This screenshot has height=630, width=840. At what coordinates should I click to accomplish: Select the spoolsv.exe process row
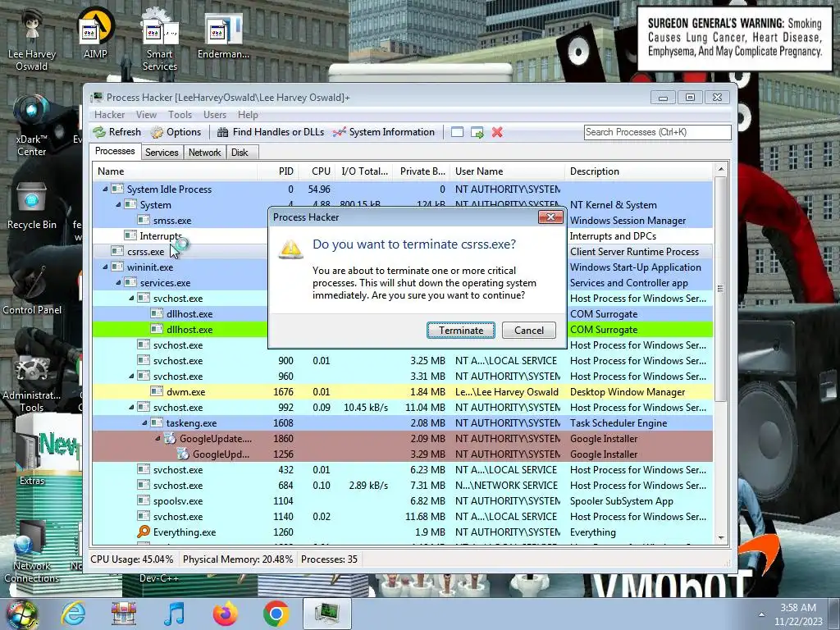(402, 501)
